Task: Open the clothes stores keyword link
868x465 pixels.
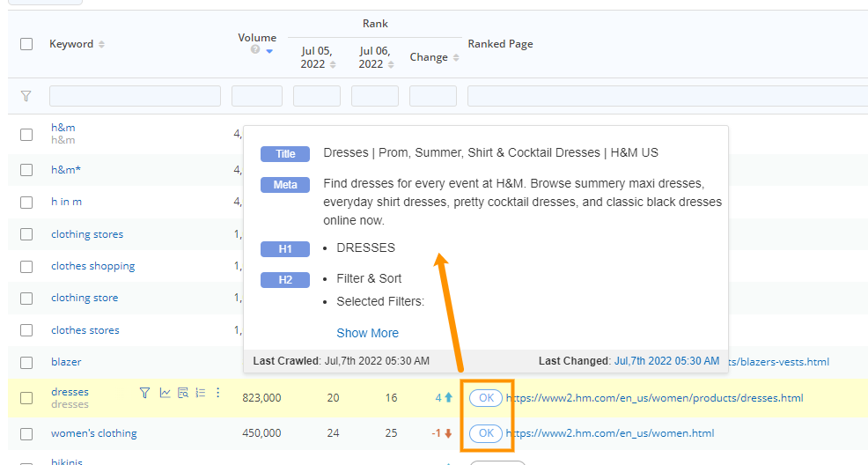Action: [x=85, y=330]
